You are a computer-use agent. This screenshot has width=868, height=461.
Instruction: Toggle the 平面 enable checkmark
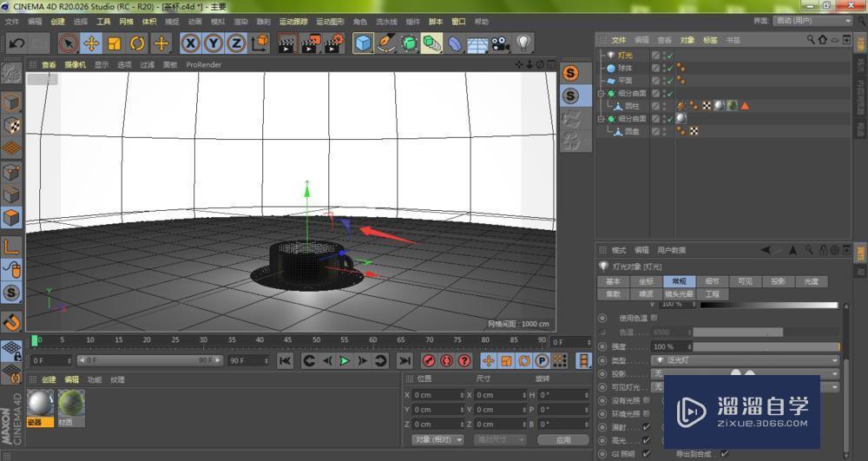click(670, 81)
